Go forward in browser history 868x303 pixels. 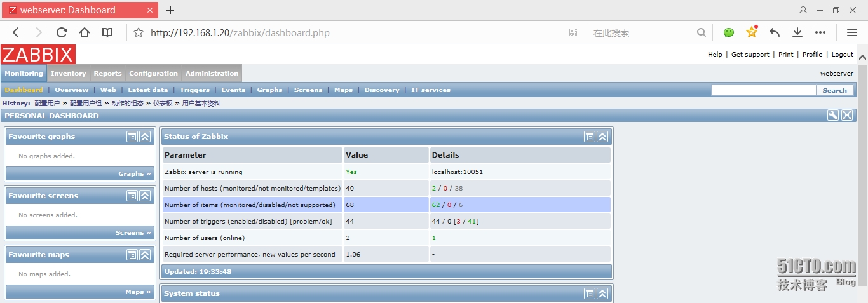(39, 32)
